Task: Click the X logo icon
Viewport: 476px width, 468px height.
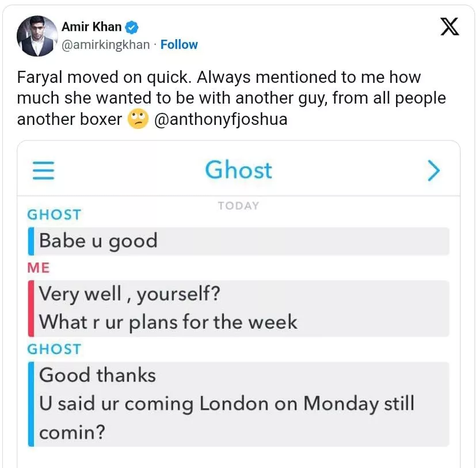Action: point(450,26)
